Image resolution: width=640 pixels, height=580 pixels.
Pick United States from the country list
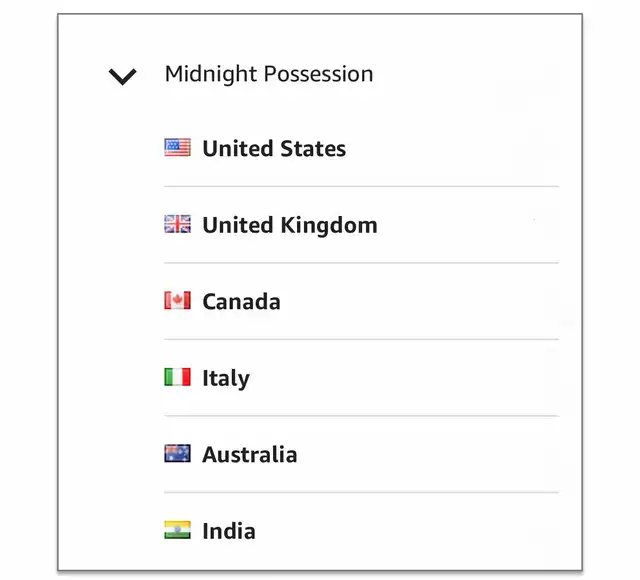[x=274, y=149]
